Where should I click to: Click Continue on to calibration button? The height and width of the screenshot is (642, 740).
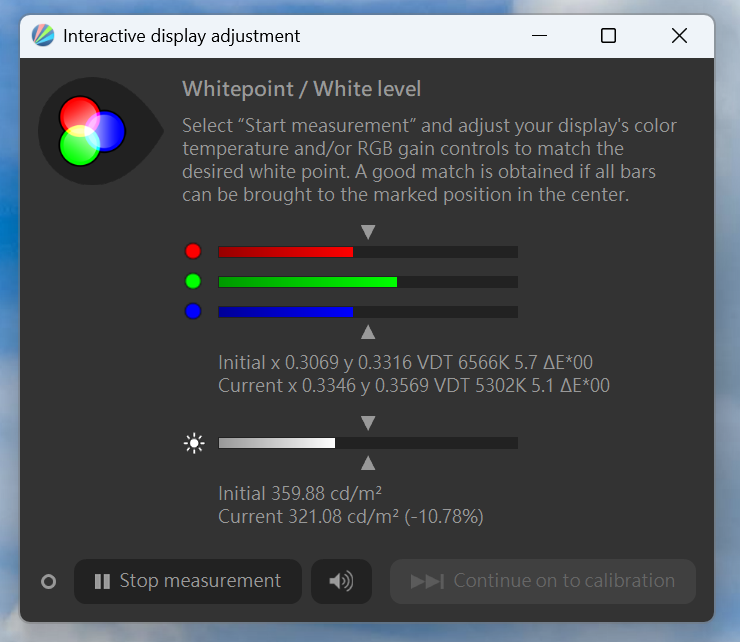(543, 581)
